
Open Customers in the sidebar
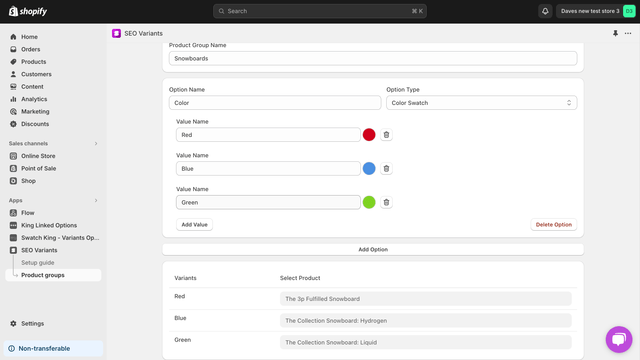point(36,74)
